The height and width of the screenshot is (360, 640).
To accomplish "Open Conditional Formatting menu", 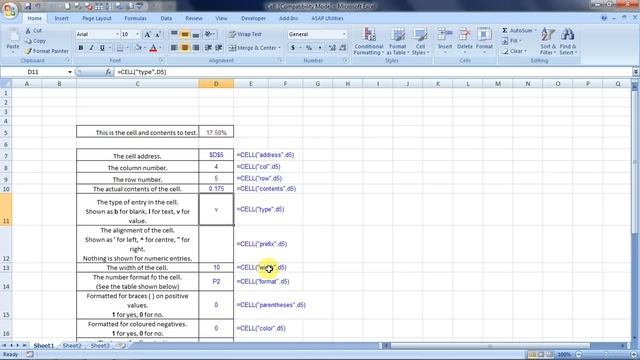I will click(x=369, y=41).
